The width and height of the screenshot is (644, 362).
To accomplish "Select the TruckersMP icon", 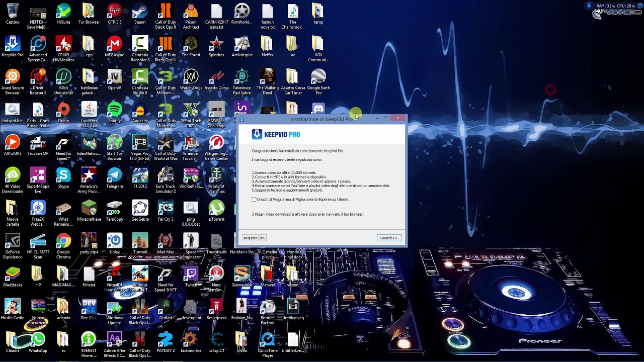I will (x=38, y=143).
